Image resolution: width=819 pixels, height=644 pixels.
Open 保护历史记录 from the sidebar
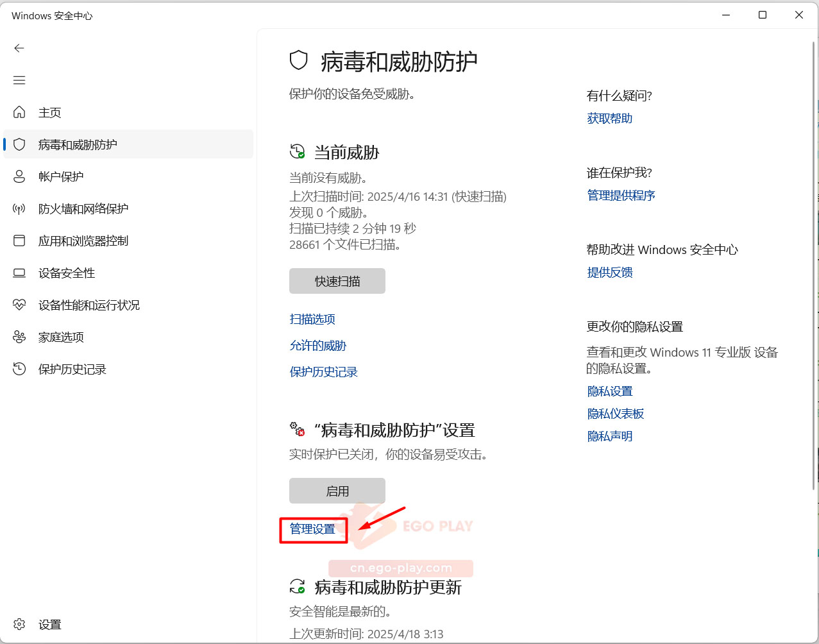128,369
